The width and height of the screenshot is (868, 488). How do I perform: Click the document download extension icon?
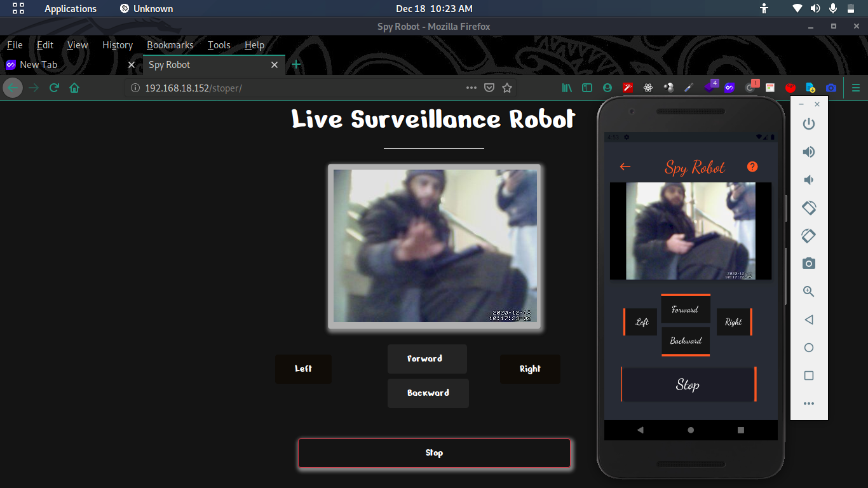tap(810, 88)
